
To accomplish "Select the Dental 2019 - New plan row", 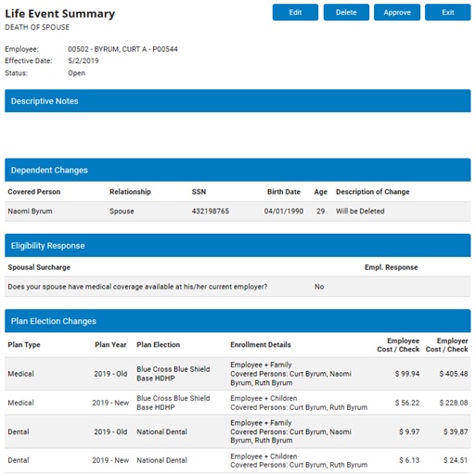I will (238, 460).
